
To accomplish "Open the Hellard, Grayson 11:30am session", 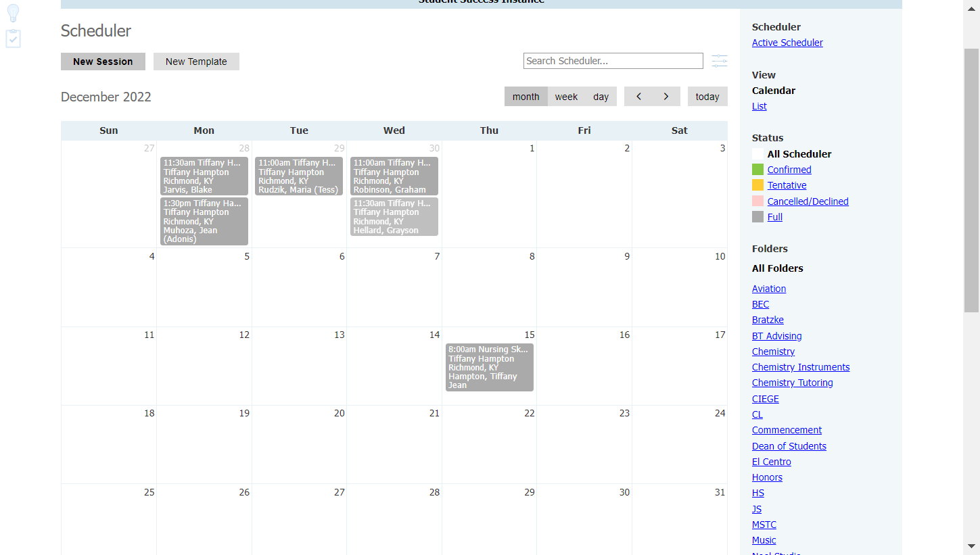I will point(394,216).
